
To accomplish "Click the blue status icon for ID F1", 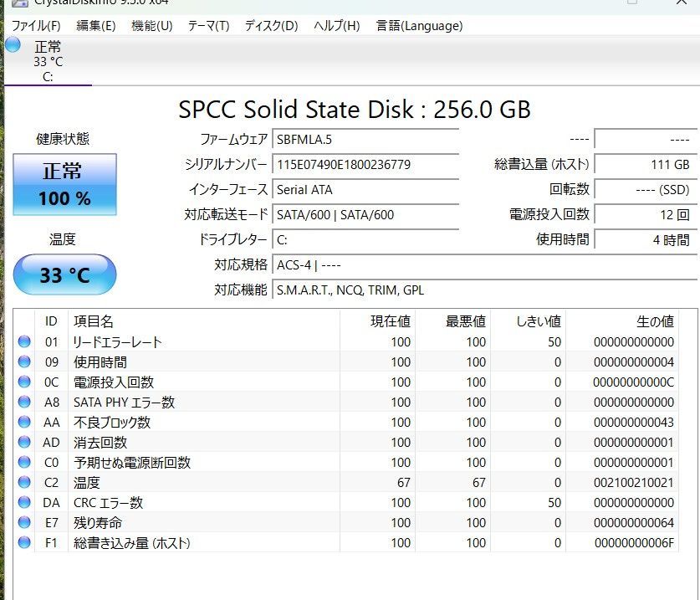I will [24, 543].
